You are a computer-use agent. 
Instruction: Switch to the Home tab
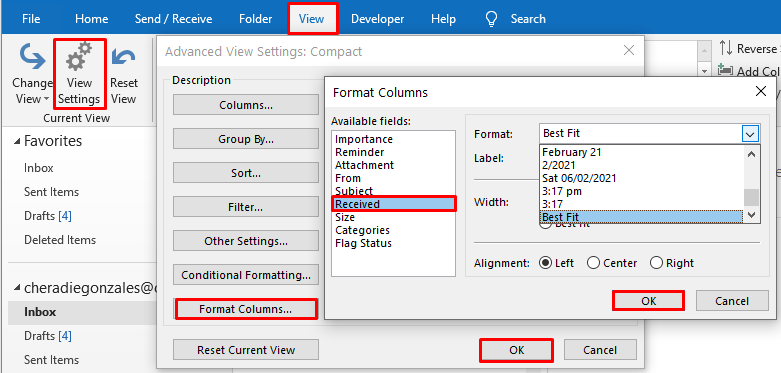coord(92,19)
